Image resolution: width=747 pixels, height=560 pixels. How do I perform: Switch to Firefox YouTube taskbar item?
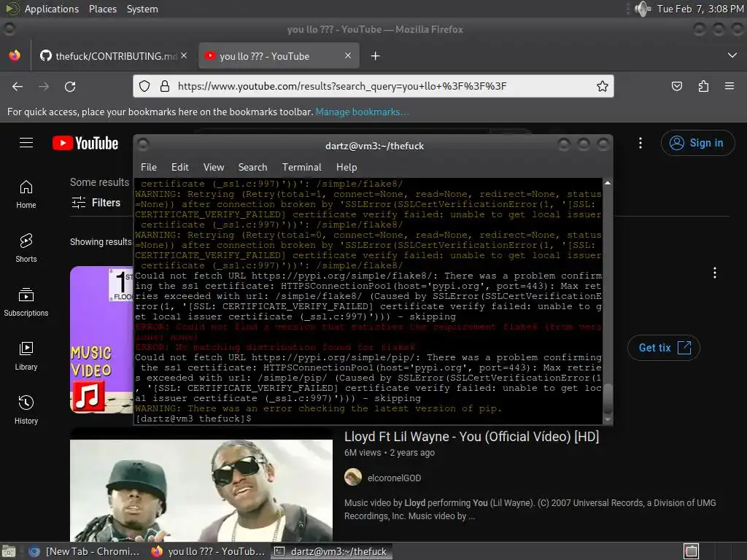pyautogui.click(x=208, y=551)
